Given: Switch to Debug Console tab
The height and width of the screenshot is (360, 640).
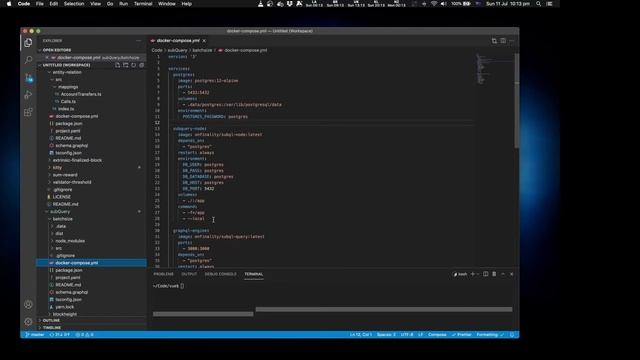Looking at the screenshot, I should tap(220, 274).
